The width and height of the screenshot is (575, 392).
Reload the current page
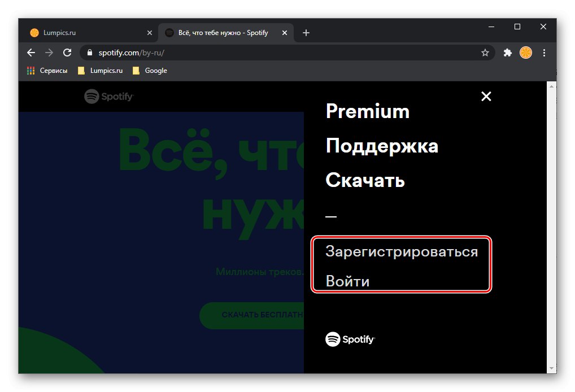pyautogui.click(x=67, y=53)
